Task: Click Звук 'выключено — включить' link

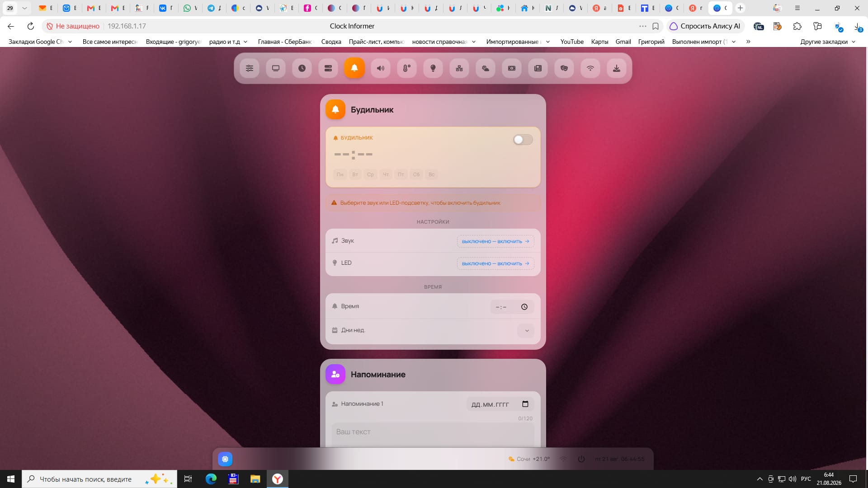Action: point(495,241)
